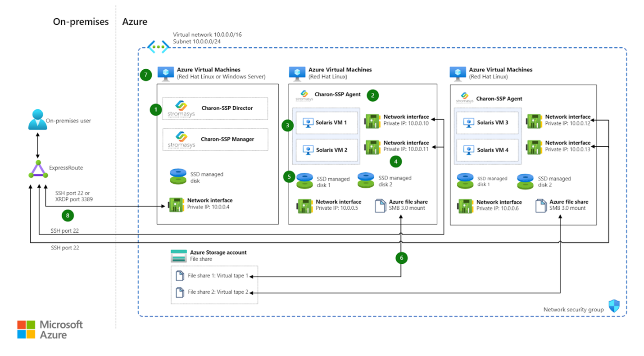The width and height of the screenshot is (644, 356).
Task: Click the Stromasys logo in the Charon-SSP Manager box
Action: [181, 140]
